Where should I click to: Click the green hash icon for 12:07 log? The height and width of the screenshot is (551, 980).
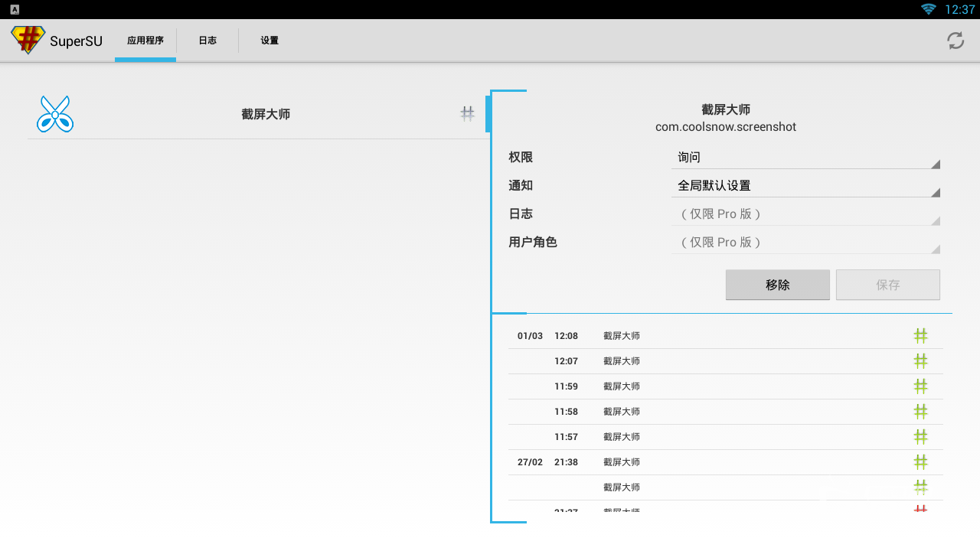tap(920, 360)
